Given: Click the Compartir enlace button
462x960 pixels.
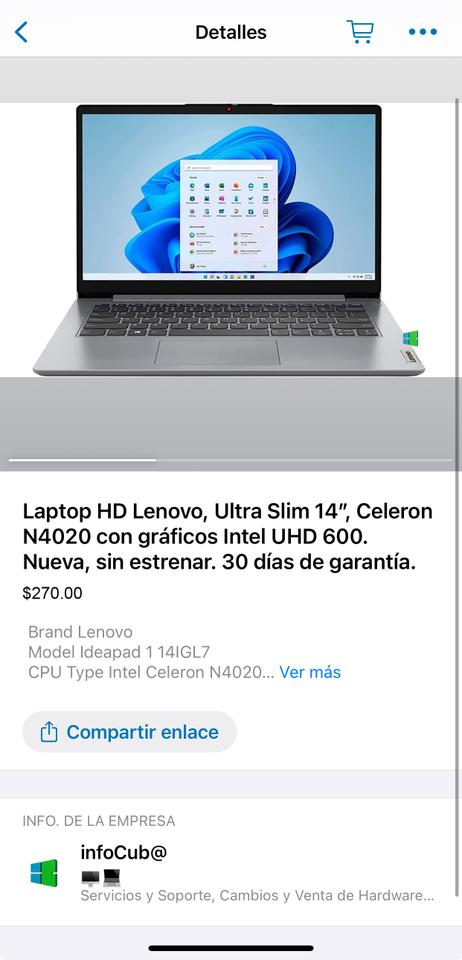Looking at the screenshot, I should [x=129, y=732].
